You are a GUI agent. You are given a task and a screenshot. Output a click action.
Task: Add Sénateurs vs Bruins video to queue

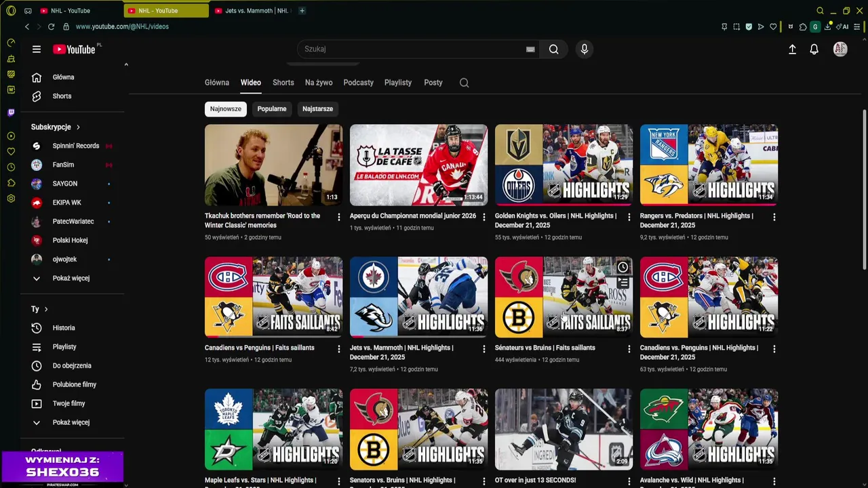(x=623, y=283)
